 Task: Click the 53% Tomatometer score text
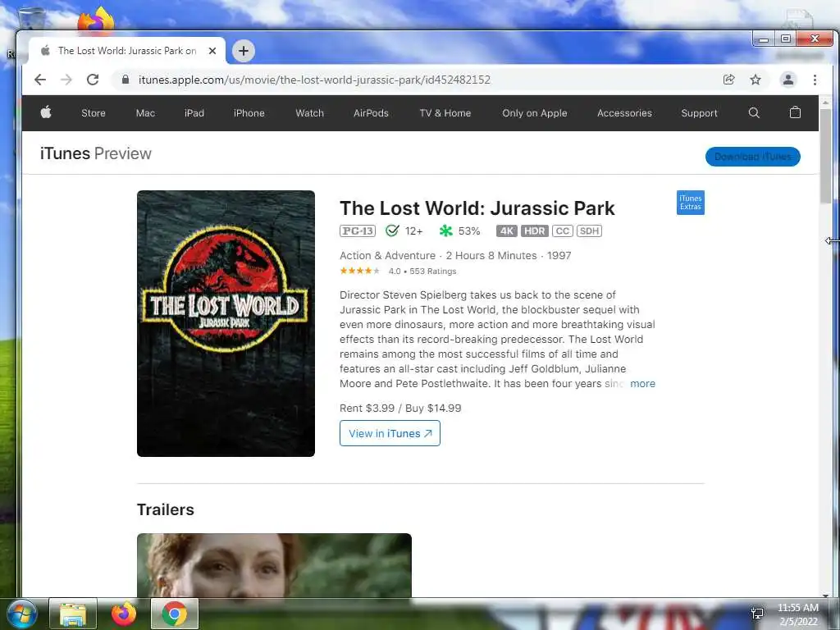[468, 231]
